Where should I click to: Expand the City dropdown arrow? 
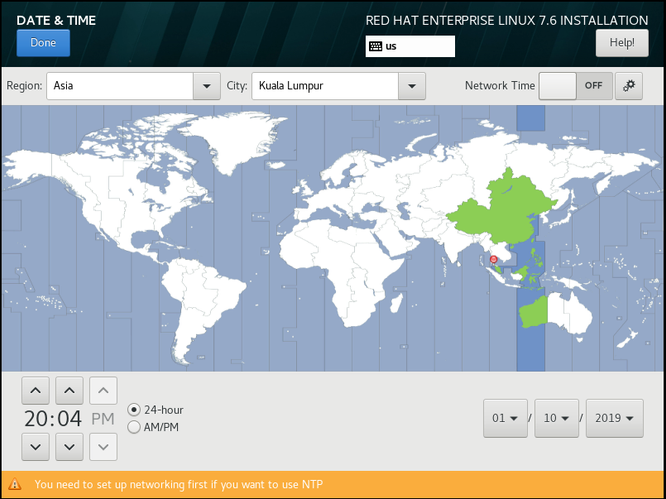(x=412, y=86)
